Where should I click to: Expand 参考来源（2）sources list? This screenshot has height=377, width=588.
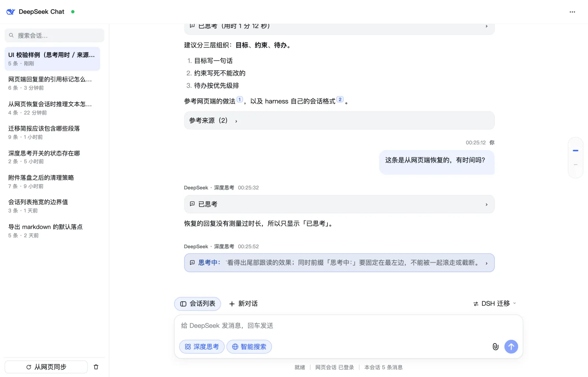click(339, 121)
